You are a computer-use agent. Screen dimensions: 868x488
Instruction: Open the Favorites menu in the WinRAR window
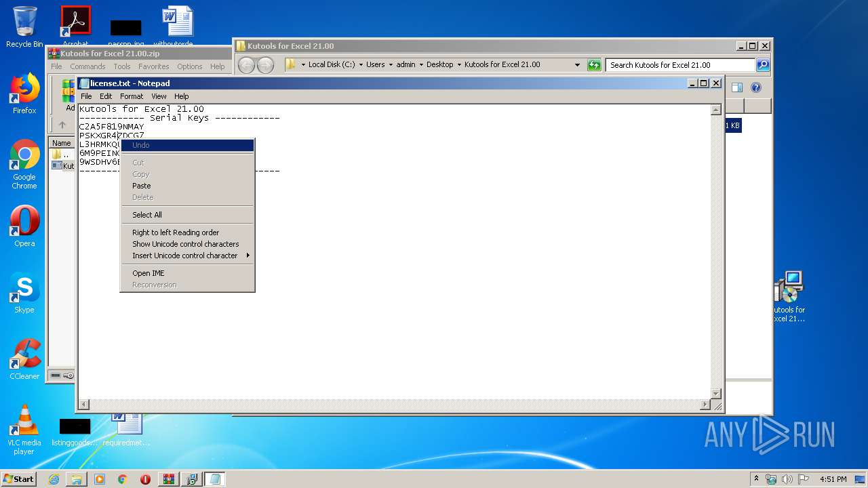154,66
